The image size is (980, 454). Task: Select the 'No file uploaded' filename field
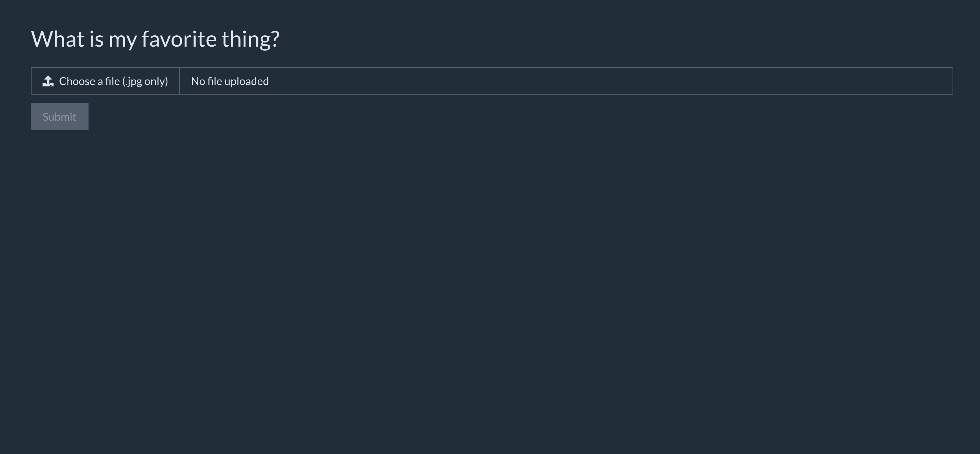[566, 81]
